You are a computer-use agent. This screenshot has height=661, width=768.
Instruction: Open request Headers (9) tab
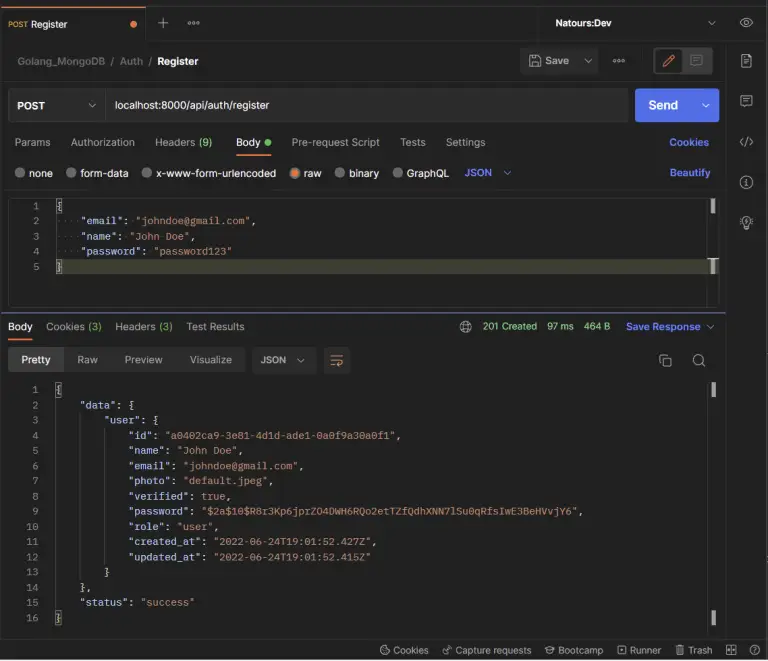pyautogui.click(x=183, y=142)
